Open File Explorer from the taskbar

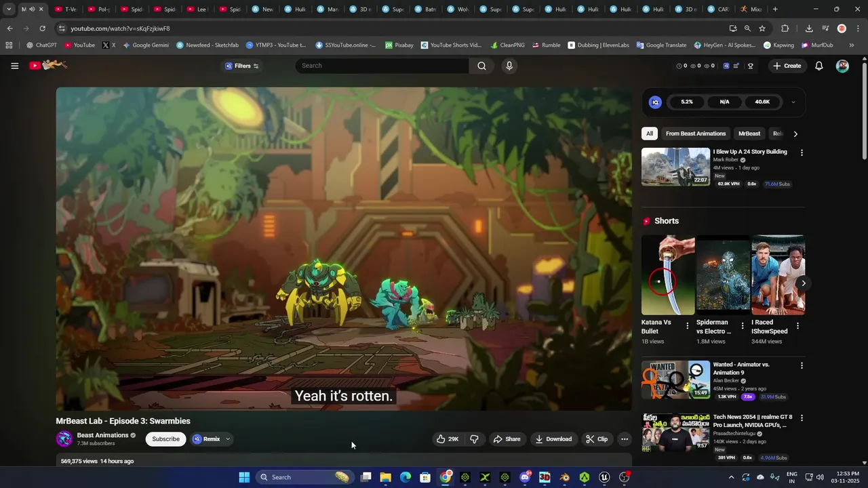[385, 477]
